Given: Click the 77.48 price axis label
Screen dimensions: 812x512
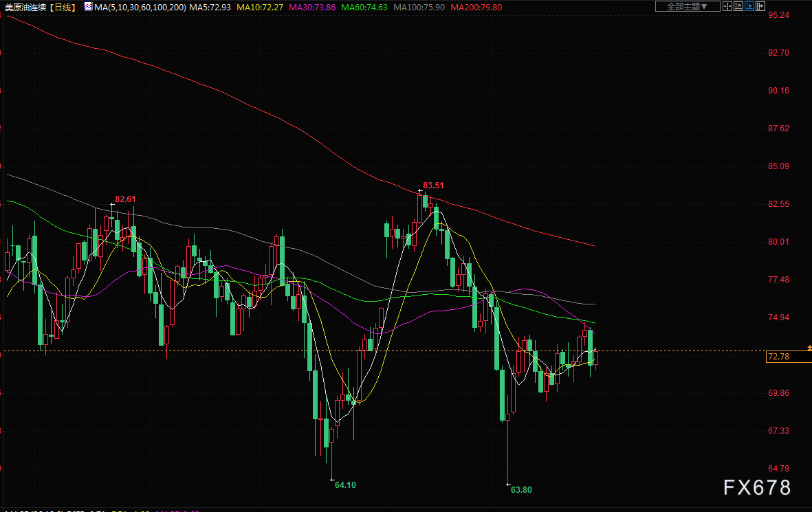Looking at the screenshot, I should click(x=779, y=280).
